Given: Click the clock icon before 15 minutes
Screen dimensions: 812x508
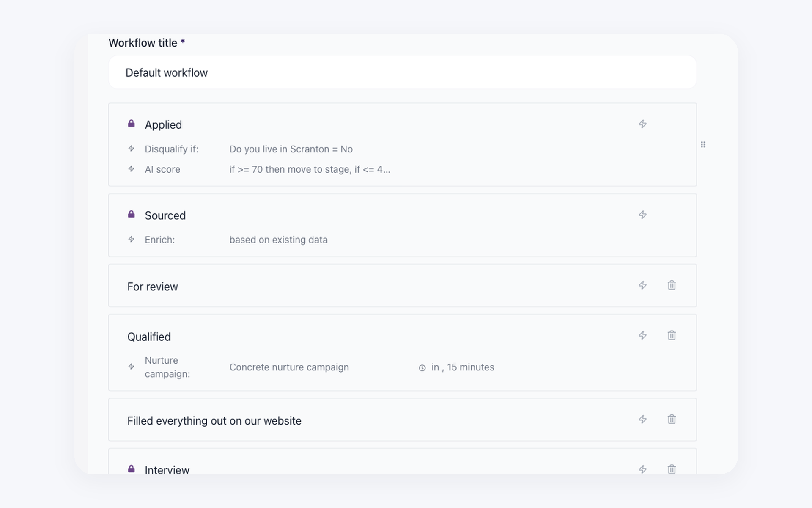Looking at the screenshot, I should coord(422,368).
